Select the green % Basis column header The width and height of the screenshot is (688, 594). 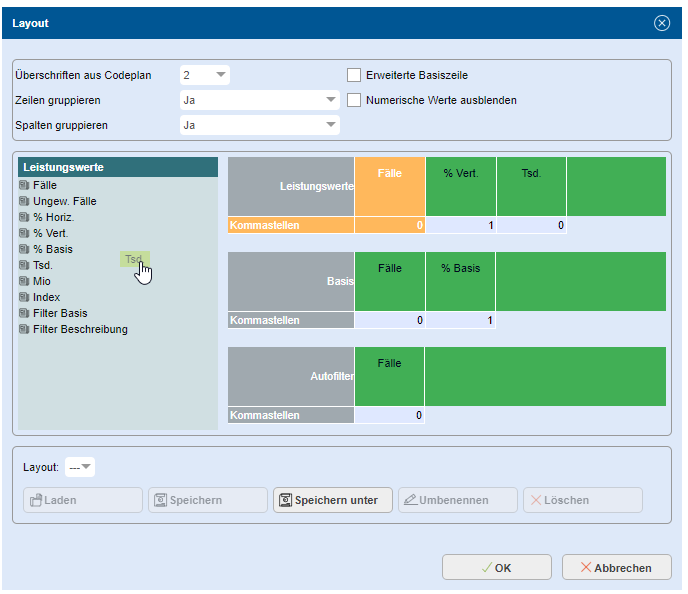460,281
